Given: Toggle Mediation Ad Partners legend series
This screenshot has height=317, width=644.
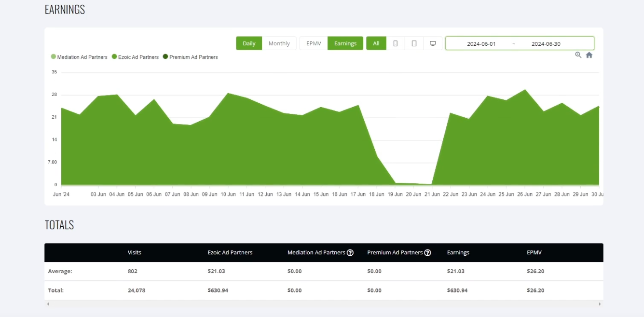Looking at the screenshot, I should point(79,57).
